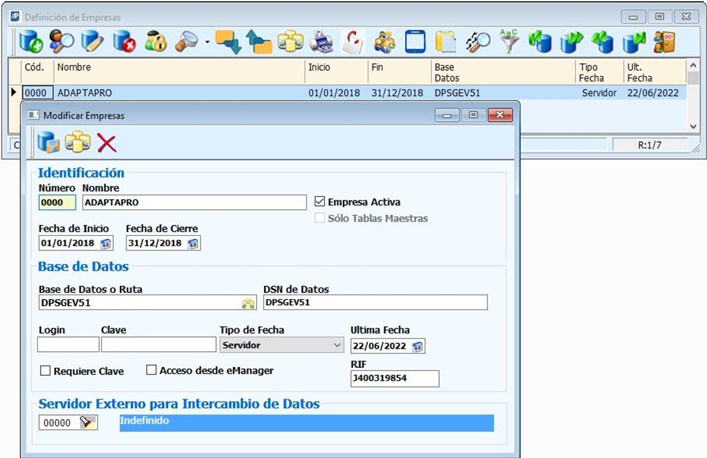707x458 pixels.
Task: Click the printer icon in toolbar
Action: 321,41
